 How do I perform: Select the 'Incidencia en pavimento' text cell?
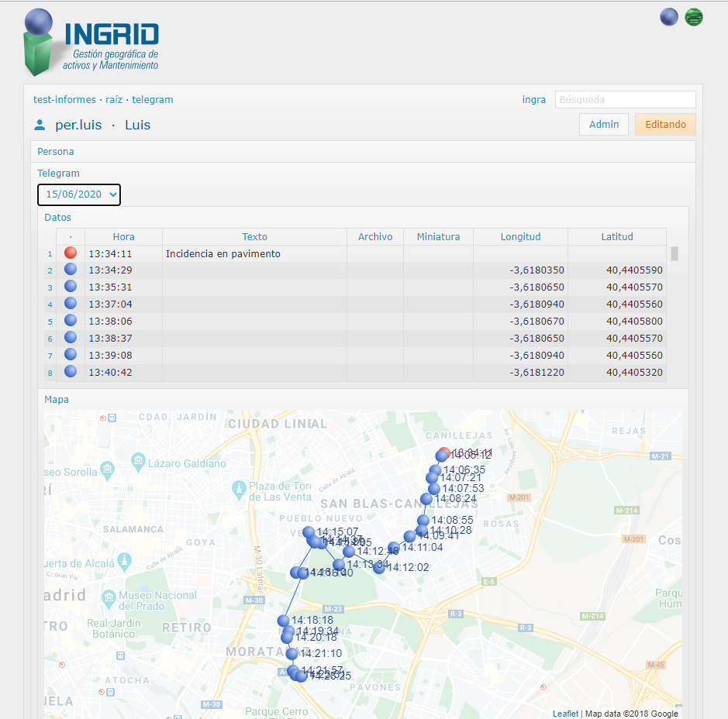coord(254,253)
